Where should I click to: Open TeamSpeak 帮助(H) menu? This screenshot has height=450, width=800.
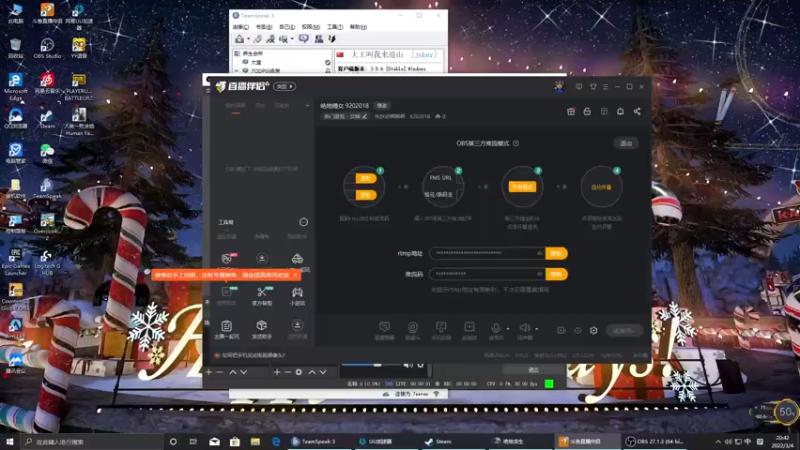point(358,27)
